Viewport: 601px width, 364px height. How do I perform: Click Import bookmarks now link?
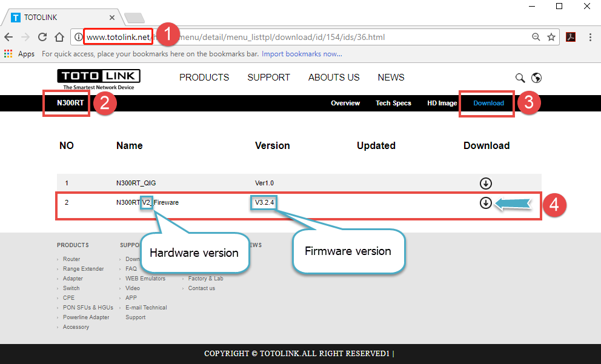point(302,54)
